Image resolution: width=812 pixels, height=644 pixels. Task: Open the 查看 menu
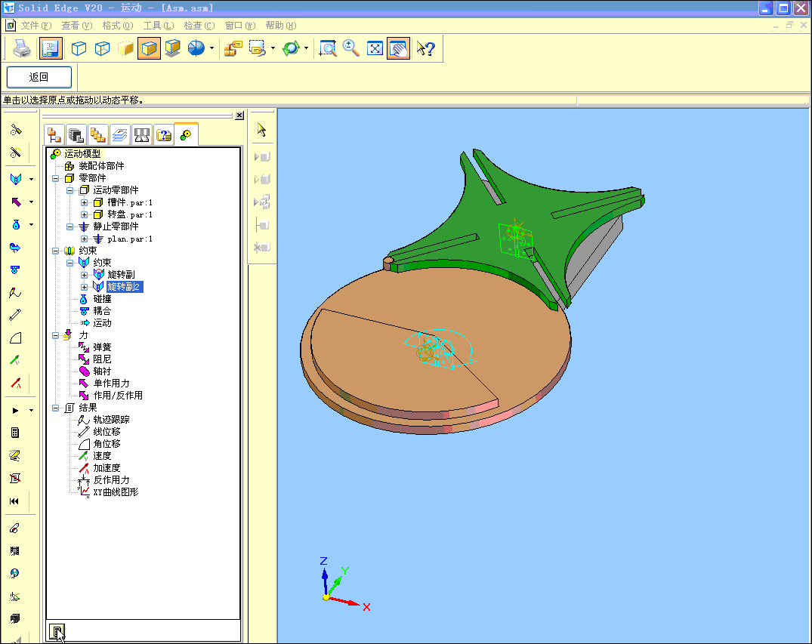click(76, 26)
